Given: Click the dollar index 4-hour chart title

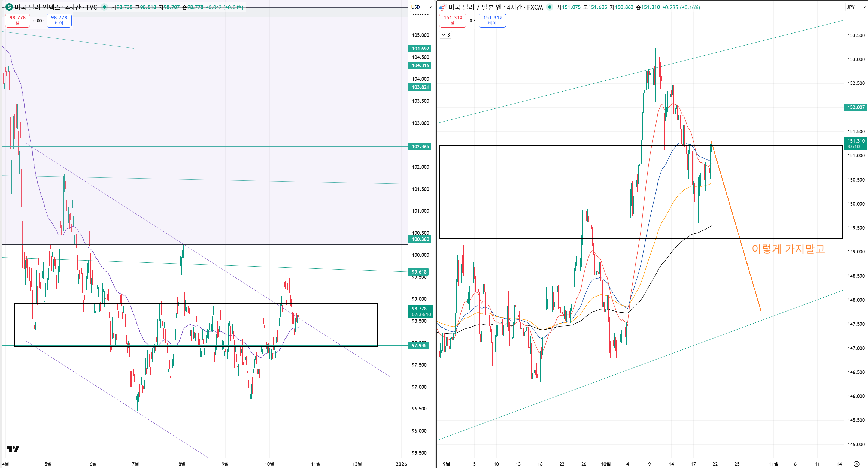Looking at the screenshot, I should pyautogui.click(x=56, y=7).
